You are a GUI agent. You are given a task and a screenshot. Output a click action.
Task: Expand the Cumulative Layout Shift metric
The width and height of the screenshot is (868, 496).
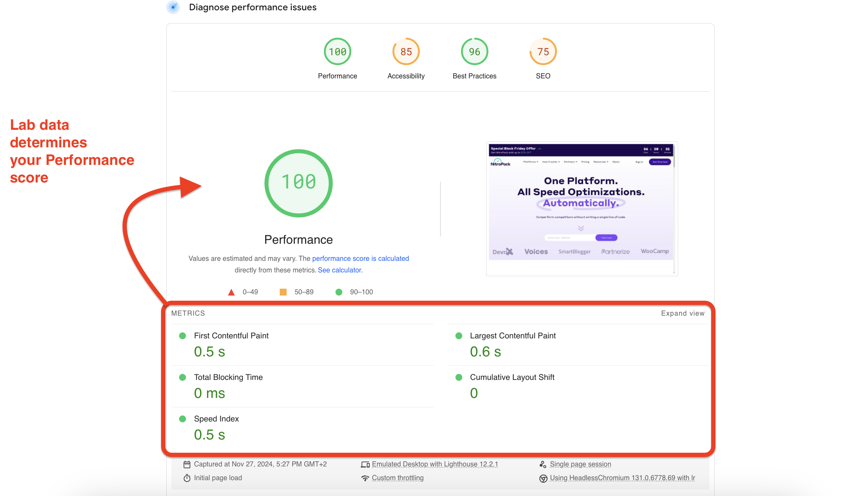click(578, 386)
